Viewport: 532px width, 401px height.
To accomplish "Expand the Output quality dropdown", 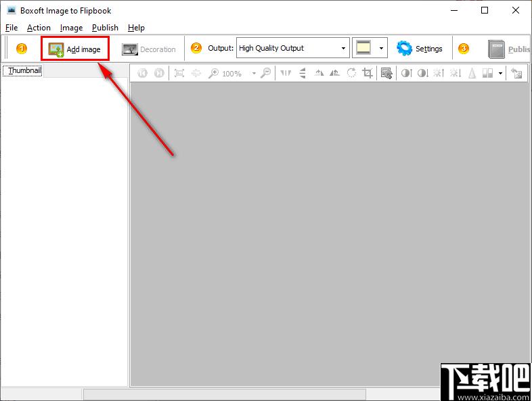I will tap(343, 48).
